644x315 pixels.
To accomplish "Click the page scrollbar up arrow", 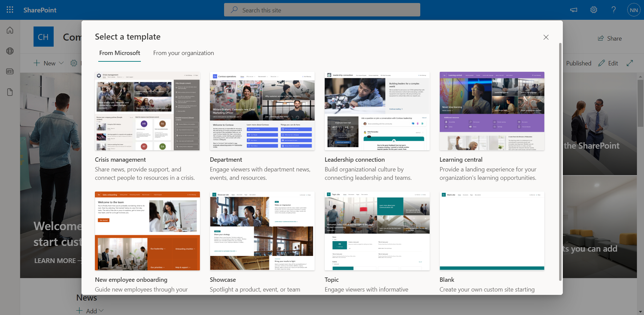I will click(640, 76).
